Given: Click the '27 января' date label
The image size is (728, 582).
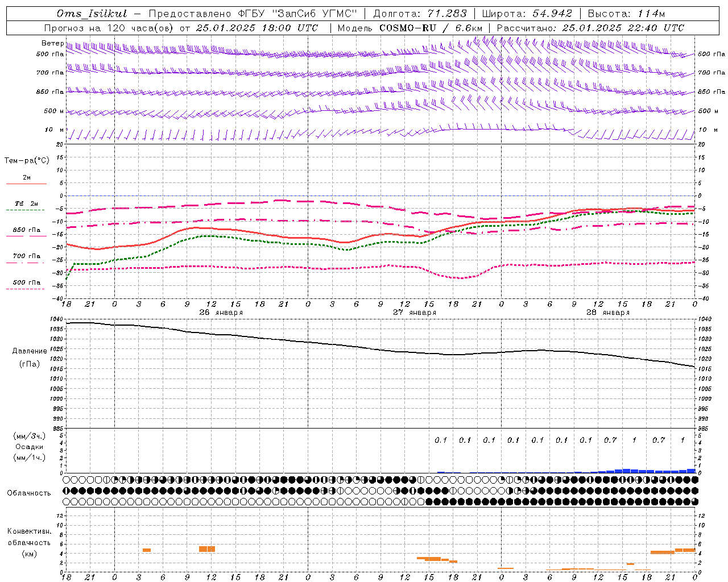Looking at the screenshot, I should point(415,312).
